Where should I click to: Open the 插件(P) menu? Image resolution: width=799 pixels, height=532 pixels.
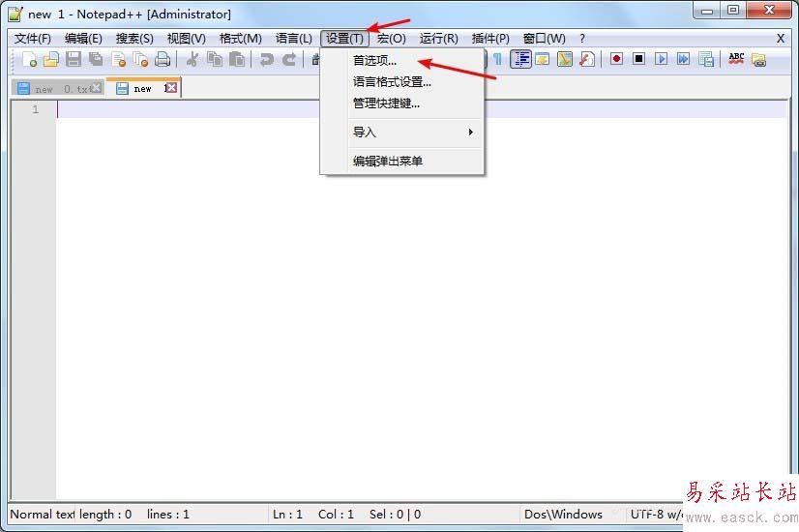(490, 39)
